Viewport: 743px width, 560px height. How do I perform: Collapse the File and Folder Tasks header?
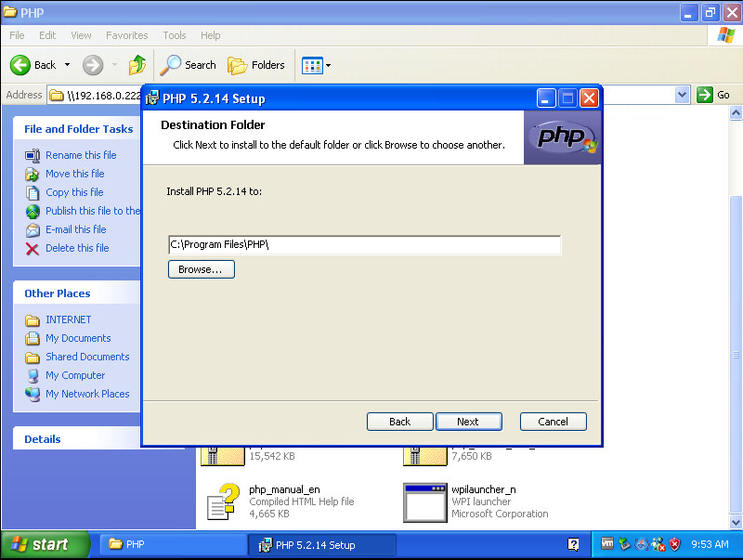[79, 129]
